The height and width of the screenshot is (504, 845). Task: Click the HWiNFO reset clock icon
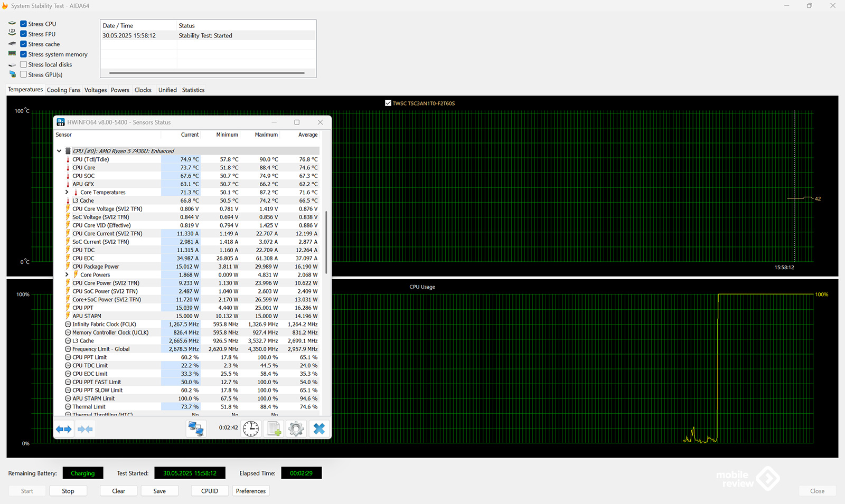[x=251, y=429]
